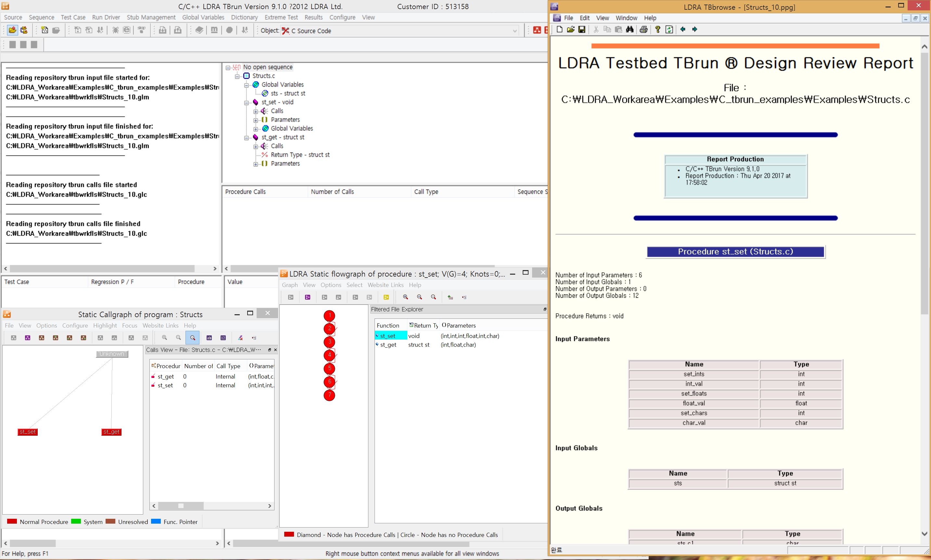Click the TBbrowse vertical scrollbar down arrow
Screen dimensions: 931x560
924,534
